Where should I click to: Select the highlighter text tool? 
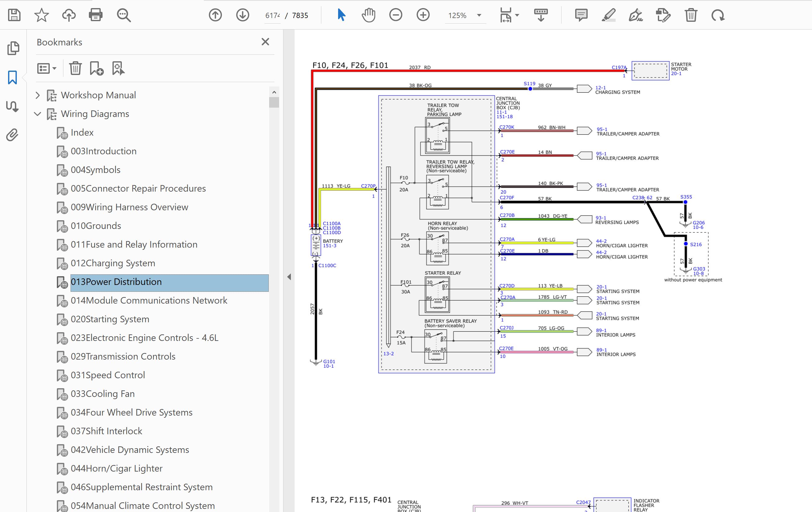609,15
